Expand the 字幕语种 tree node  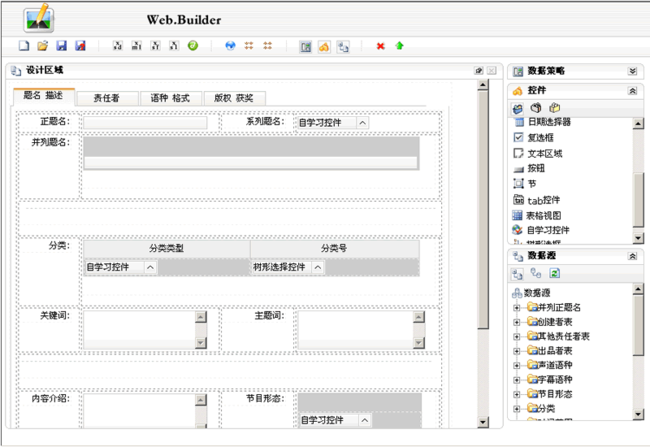pyautogui.click(x=517, y=380)
